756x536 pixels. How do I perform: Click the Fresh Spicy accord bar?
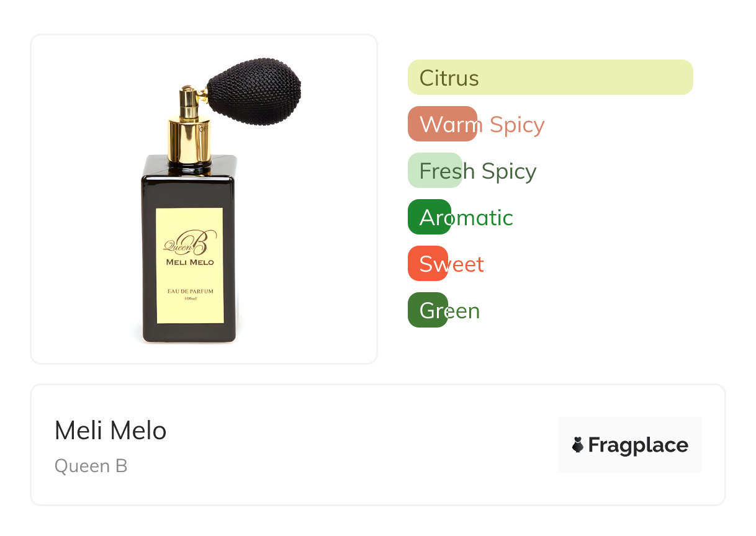coord(434,171)
